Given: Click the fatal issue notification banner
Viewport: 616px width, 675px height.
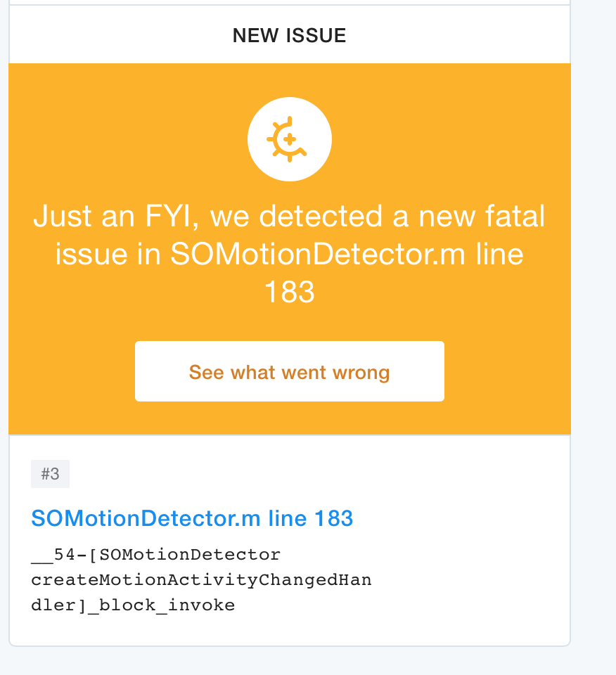Looking at the screenshot, I should coord(289,246).
